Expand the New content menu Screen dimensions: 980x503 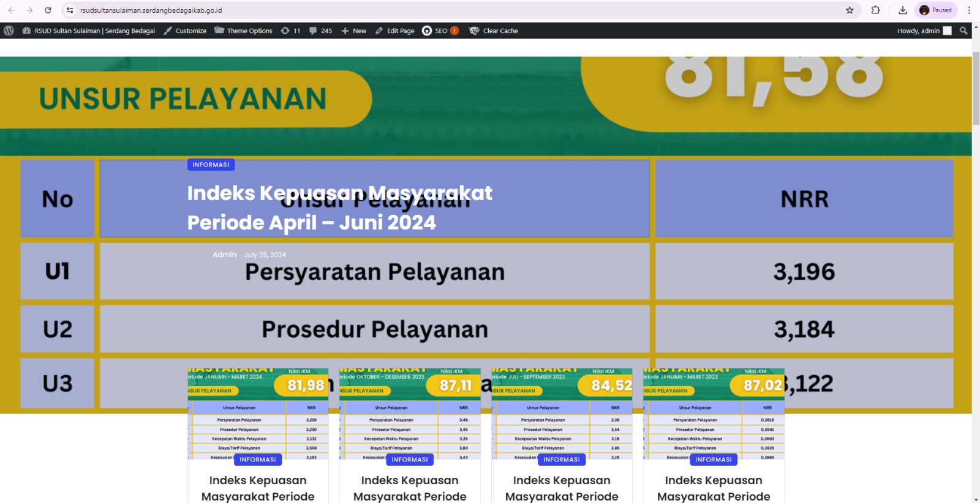tap(353, 31)
